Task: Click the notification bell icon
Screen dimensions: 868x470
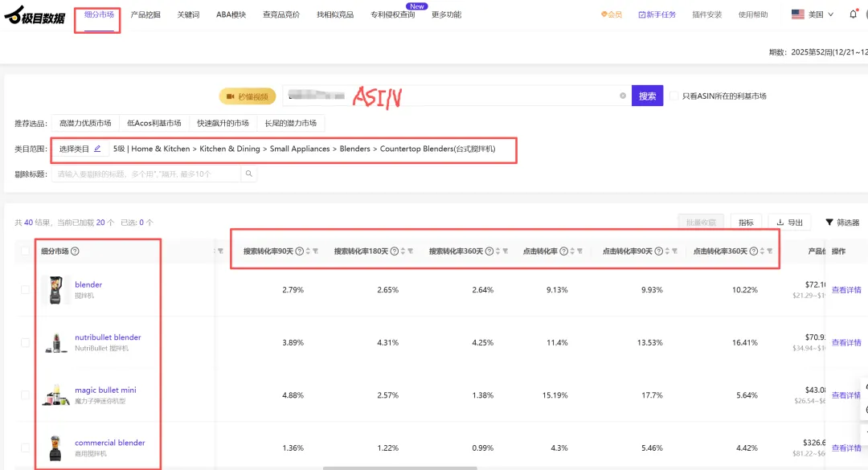Action: coord(853,14)
